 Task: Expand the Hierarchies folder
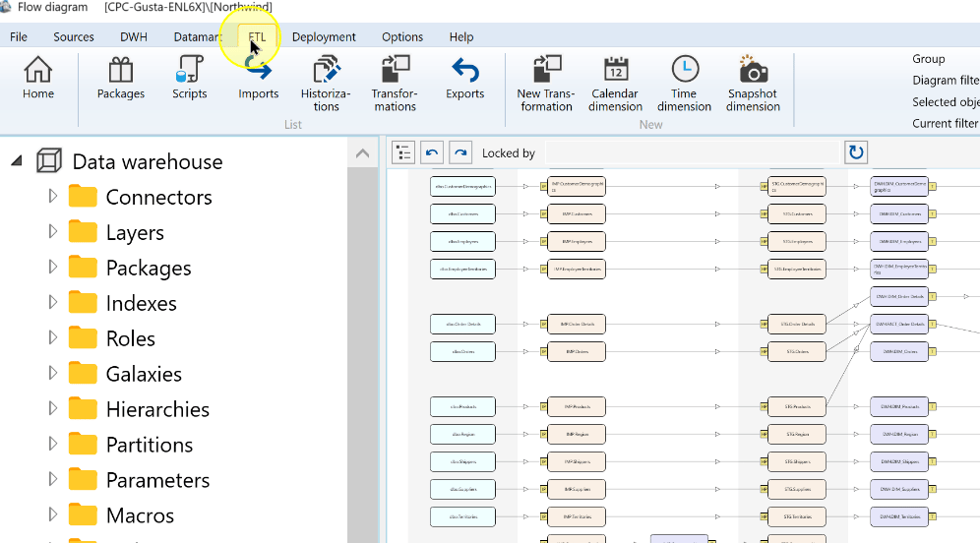click(53, 408)
